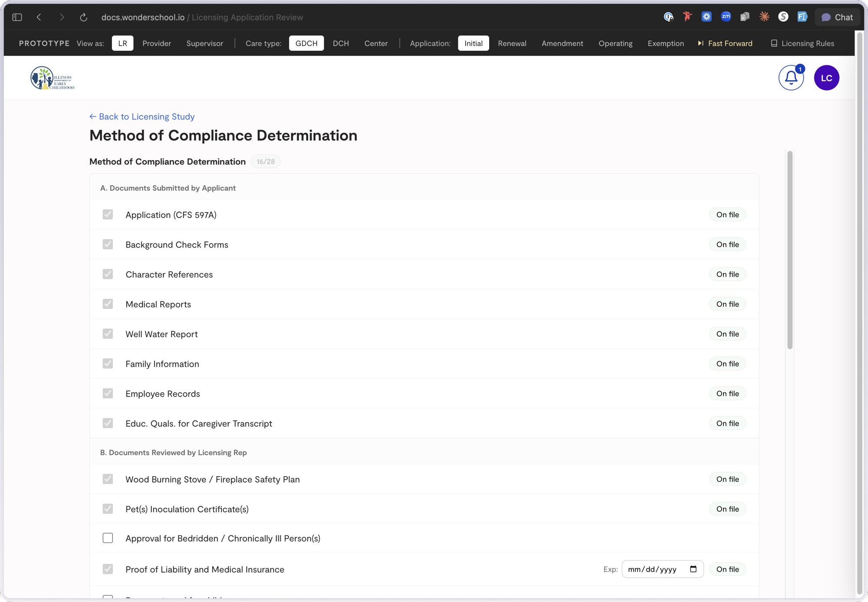Click the inner panel scrollbar thumb
Viewport: 868px width, 602px height.
(x=790, y=250)
